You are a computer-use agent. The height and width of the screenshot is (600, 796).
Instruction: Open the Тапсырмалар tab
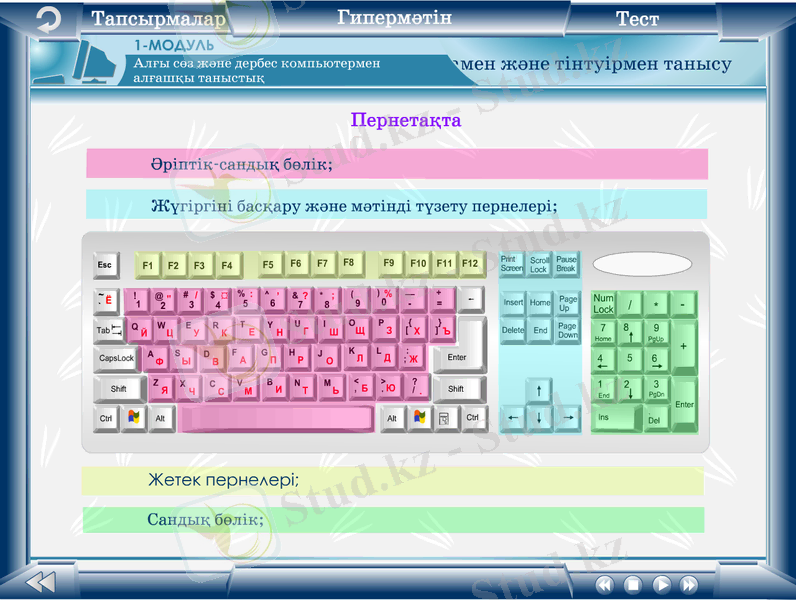(x=158, y=19)
